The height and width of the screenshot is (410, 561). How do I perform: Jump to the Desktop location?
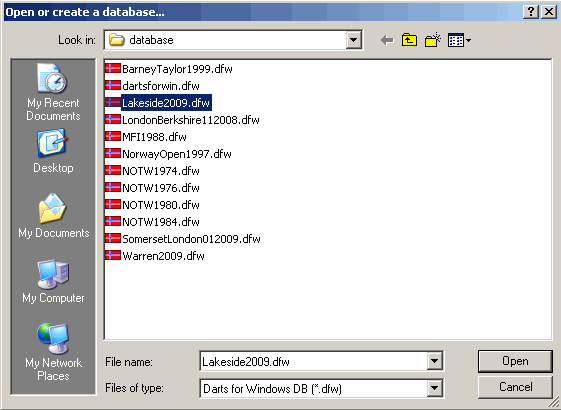click(x=53, y=151)
